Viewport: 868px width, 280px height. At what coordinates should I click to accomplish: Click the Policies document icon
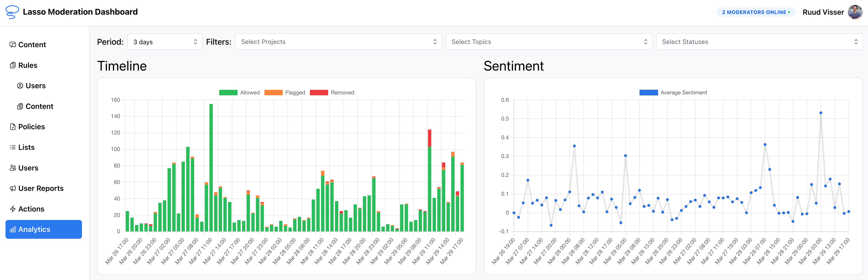(13, 126)
